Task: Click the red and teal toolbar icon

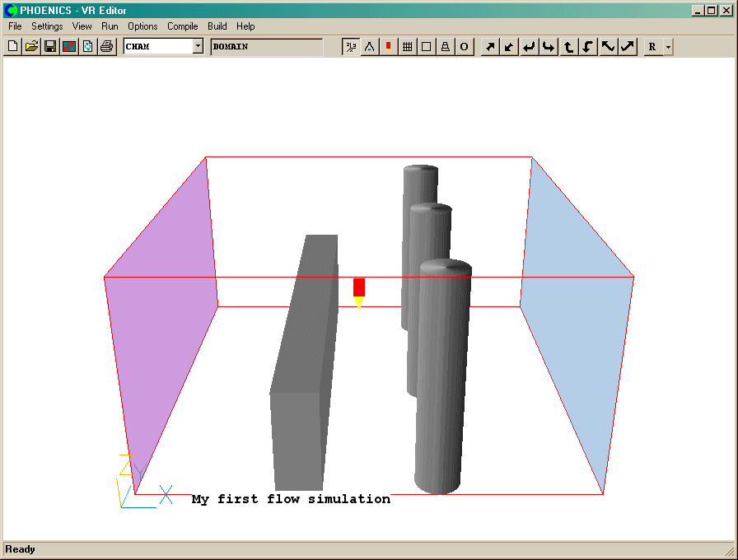Action: 69,47
